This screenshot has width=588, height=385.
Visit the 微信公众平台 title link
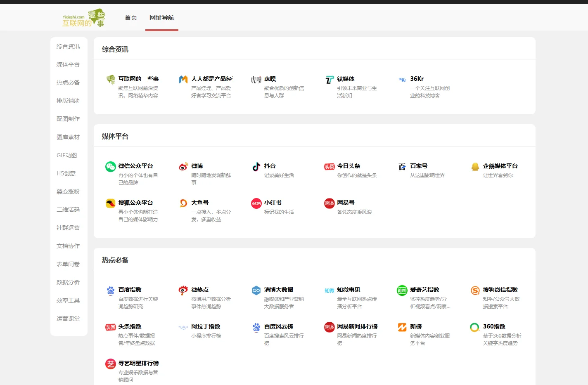[136, 166]
